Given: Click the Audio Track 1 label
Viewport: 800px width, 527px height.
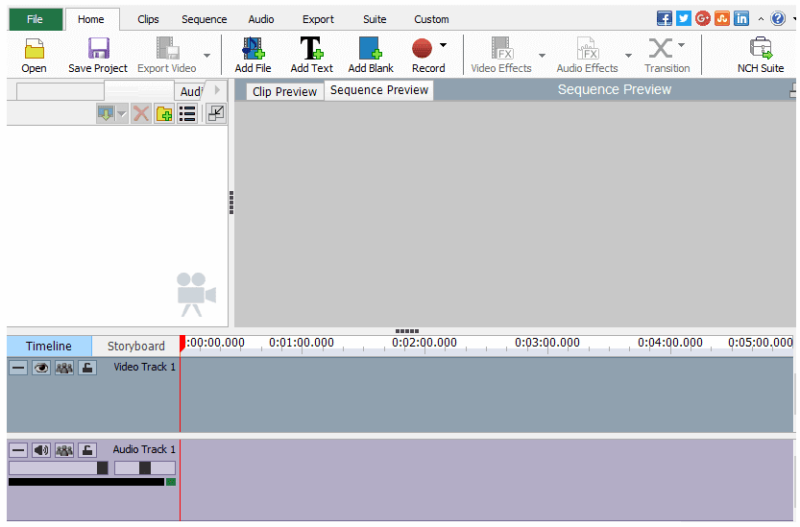Looking at the screenshot, I should click(x=144, y=449).
